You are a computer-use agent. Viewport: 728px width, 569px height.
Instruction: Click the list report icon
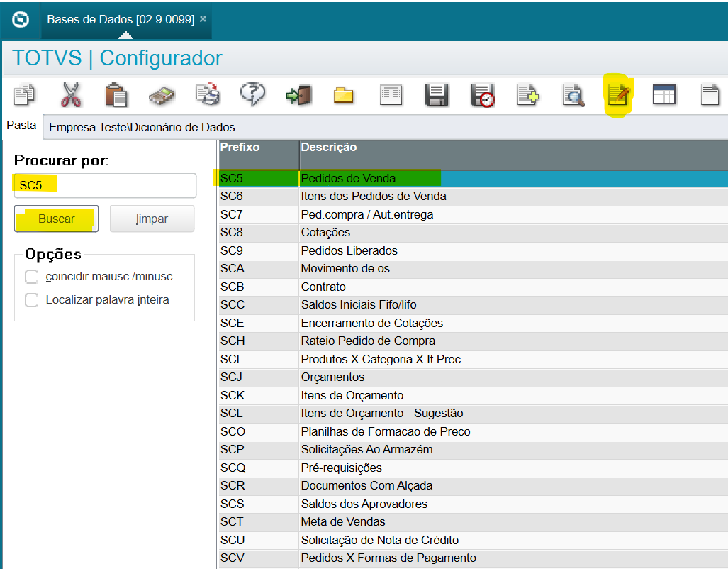click(x=391, y=95)
